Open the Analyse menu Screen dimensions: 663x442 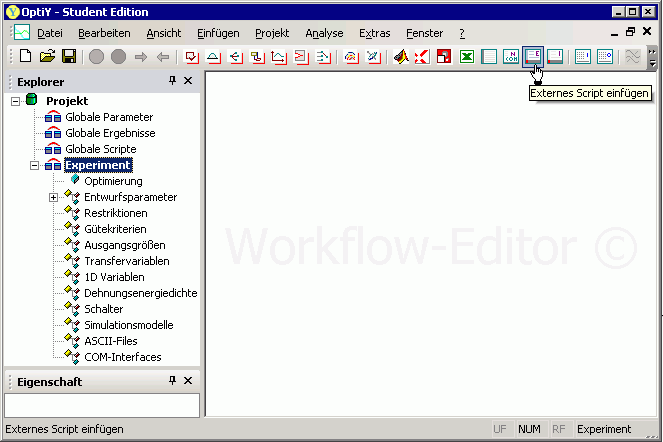click(x=324, y=33)
